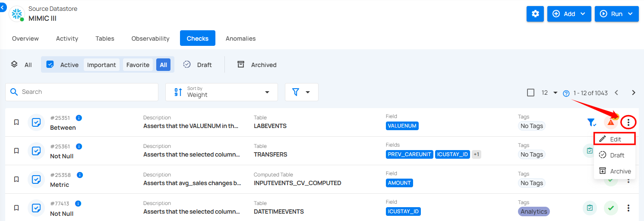Open three-dot menu for check #25351

click(x=628, y=122)
